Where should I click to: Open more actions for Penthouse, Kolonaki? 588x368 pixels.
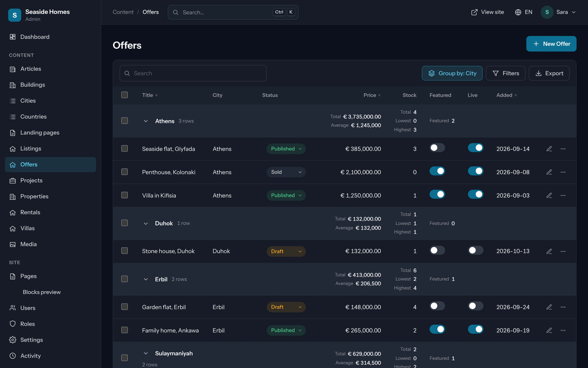563,172
